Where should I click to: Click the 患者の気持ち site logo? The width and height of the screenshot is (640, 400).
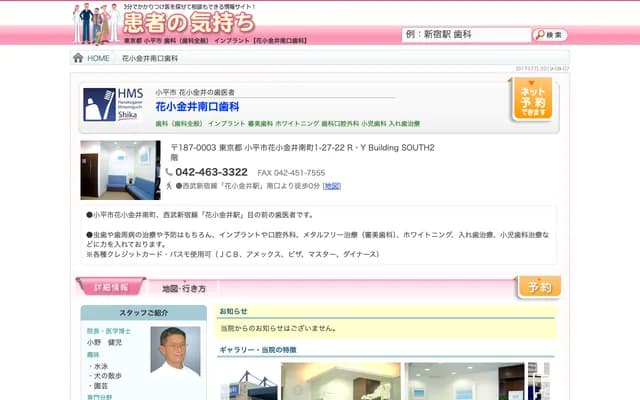pyautogui.click(x=189, y=22)
